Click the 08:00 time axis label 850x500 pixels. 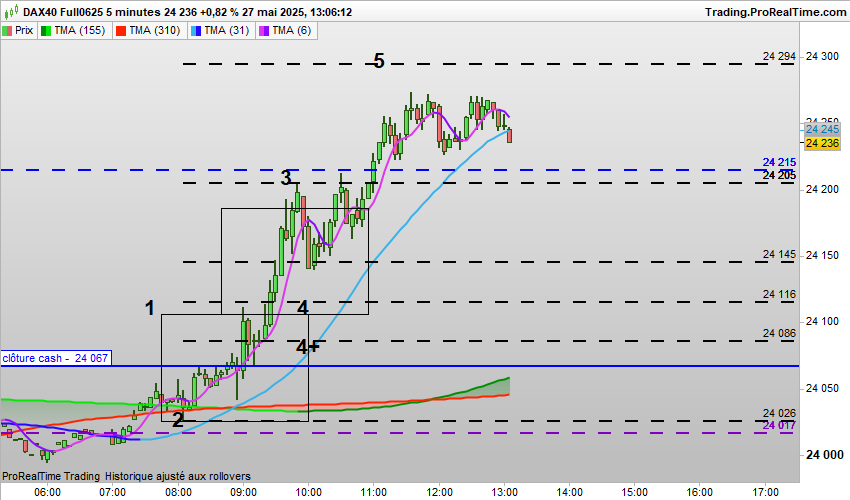point(178,492)
